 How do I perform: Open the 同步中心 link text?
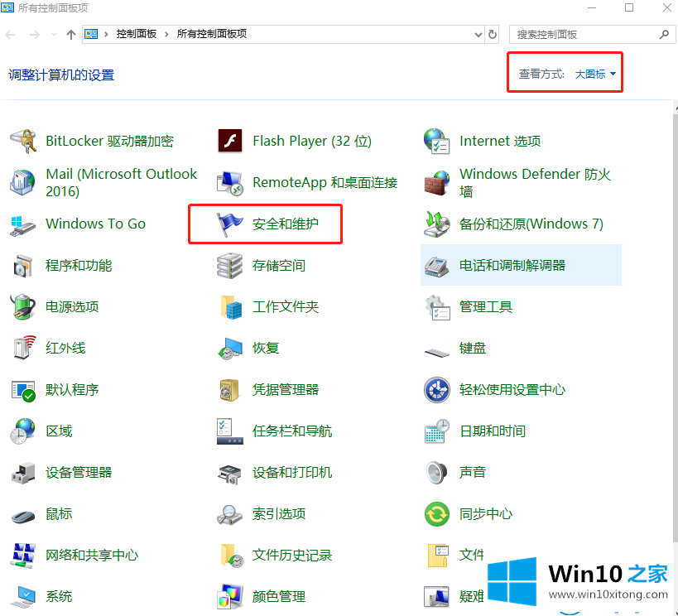coord(486,514)
